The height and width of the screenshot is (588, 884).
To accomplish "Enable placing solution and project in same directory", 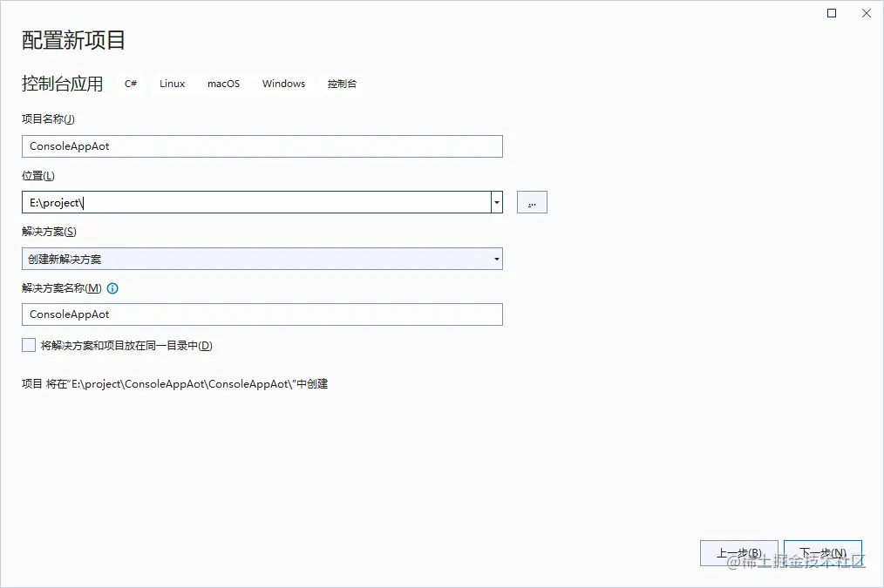I will [29, 345].
